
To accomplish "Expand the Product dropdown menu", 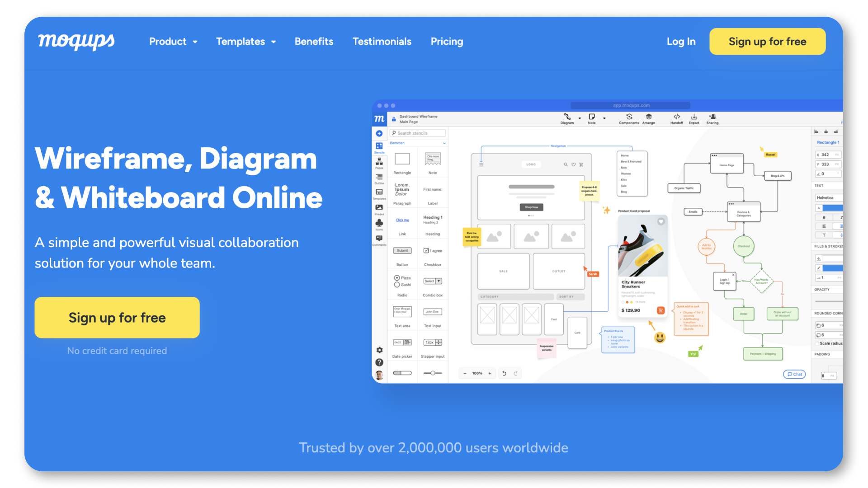I will pos(175,41).
